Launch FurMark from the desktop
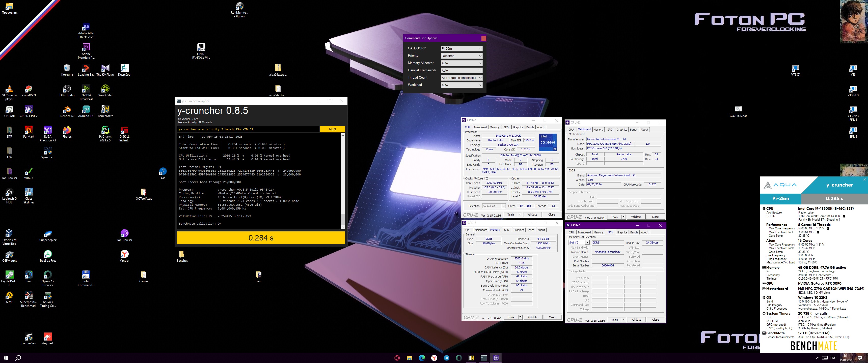This screenshot has width=868, height=363. [29, 132]
